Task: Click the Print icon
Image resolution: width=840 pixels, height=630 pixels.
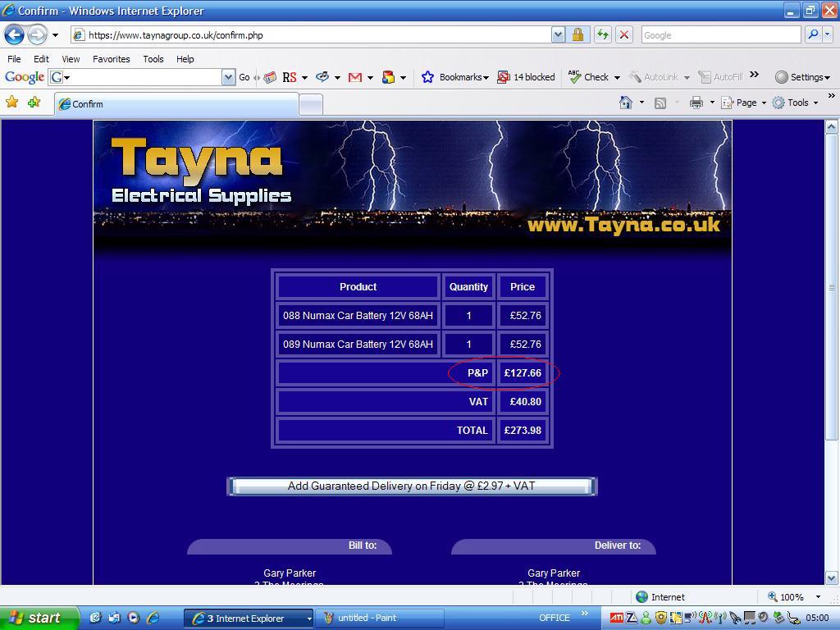Action: tap(696, 103)
